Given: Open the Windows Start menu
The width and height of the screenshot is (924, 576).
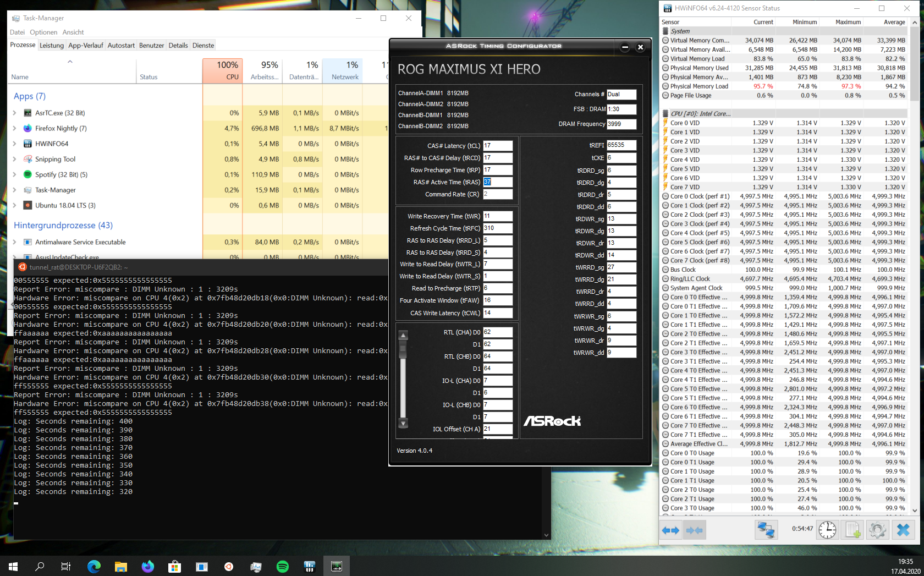Looking at the screenshot, I should click(x=13, y=566).
